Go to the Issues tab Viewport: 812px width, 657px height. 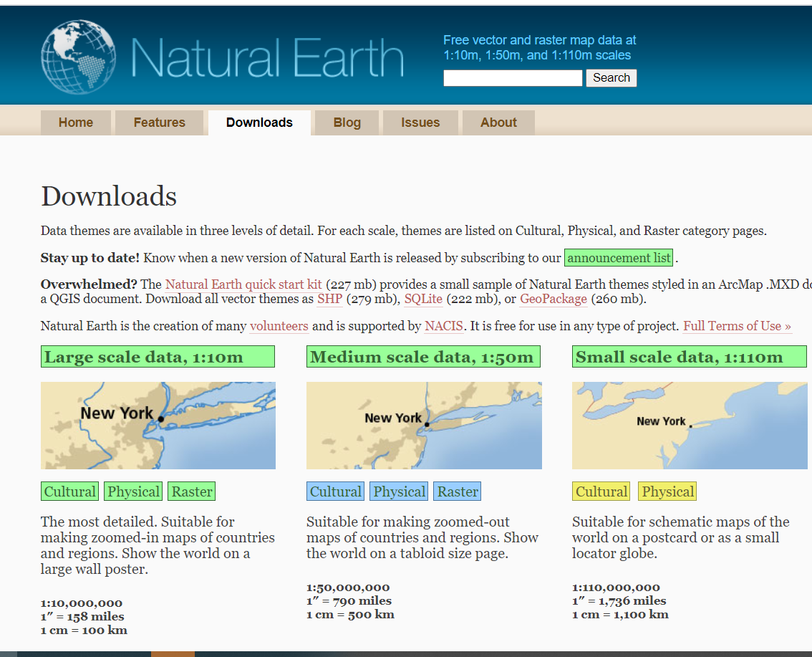tap(420, 123)
